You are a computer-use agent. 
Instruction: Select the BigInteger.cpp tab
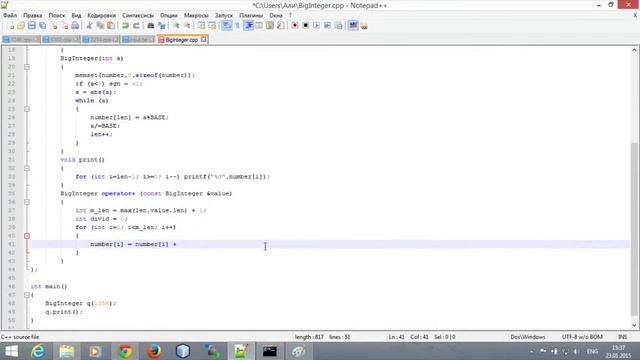pyautogui.click(x=182, y=40)
